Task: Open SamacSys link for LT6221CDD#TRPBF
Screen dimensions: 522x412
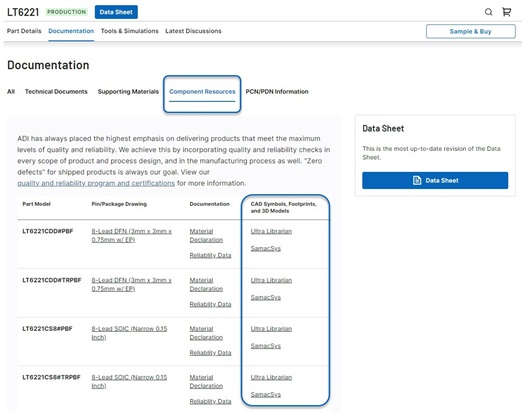Action: coord(266,297)
